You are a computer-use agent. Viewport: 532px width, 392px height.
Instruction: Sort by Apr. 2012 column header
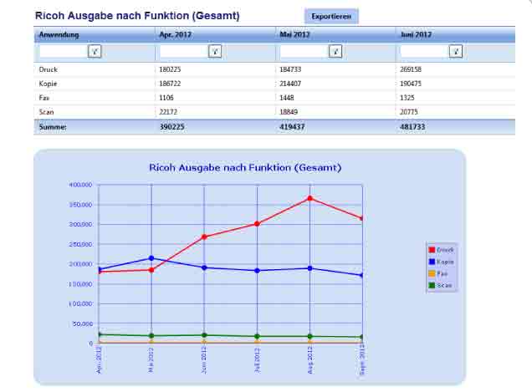coord(176,34)
